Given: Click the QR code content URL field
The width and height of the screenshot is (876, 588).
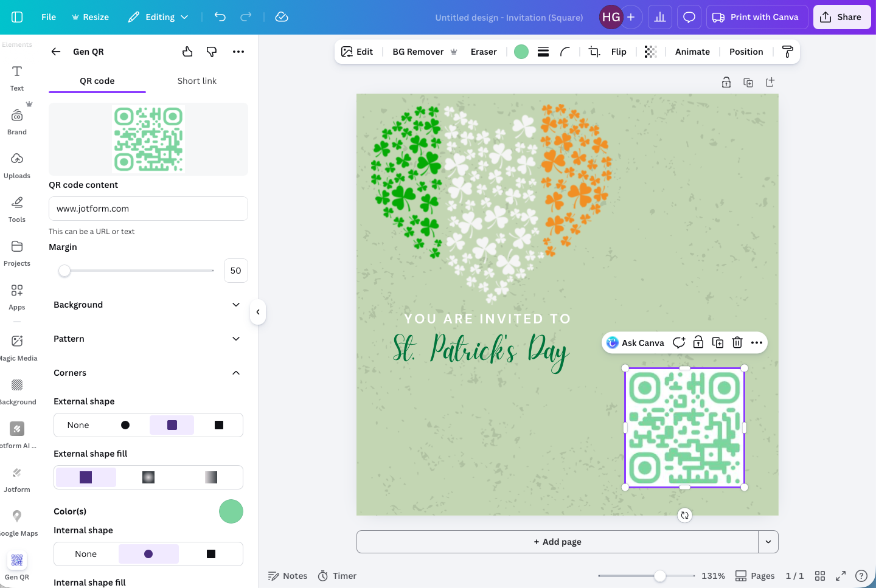Looking at the screenshot, I should pyautogui.click(x=148, y=209).
